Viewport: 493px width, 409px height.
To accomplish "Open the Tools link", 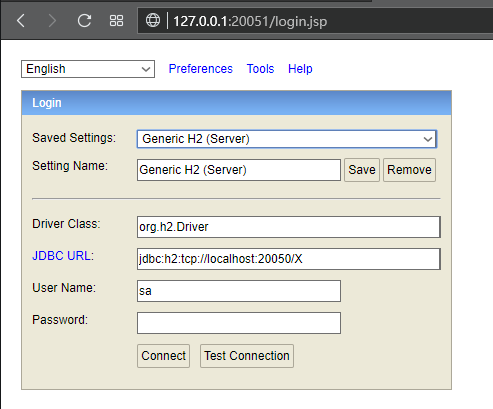I will point(260,69).
